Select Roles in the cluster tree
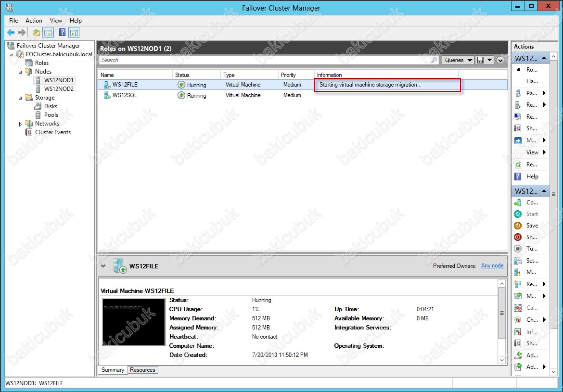 [42, 63]
